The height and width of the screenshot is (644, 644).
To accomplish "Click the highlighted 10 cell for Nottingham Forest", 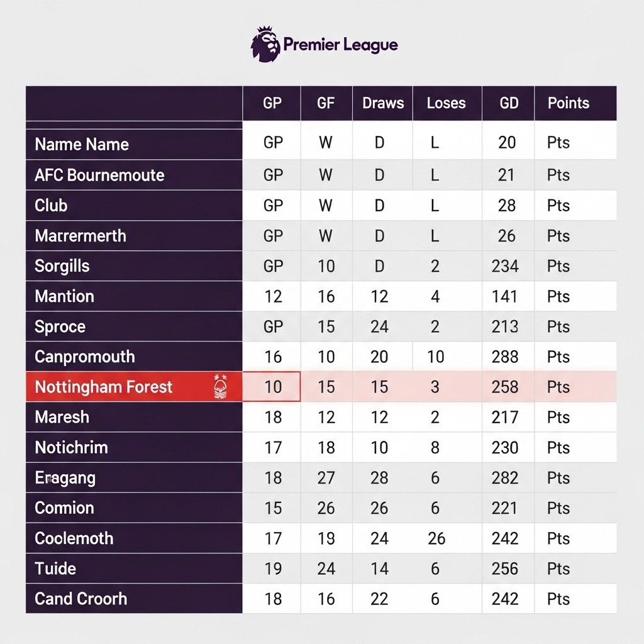I will (273, 387).
